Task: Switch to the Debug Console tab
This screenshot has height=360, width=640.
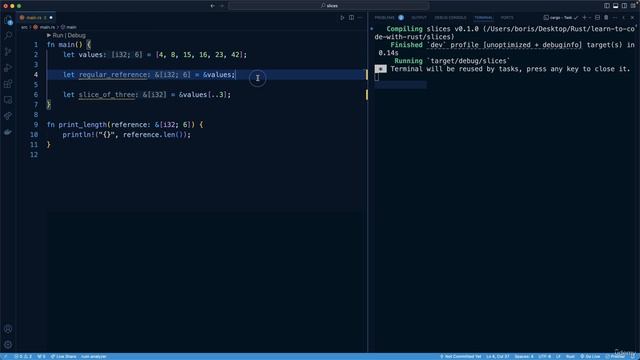Action: pos(450,18)
